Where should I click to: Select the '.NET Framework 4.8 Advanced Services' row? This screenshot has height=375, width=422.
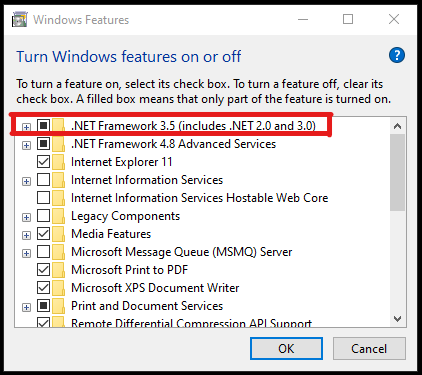point(174,144)
